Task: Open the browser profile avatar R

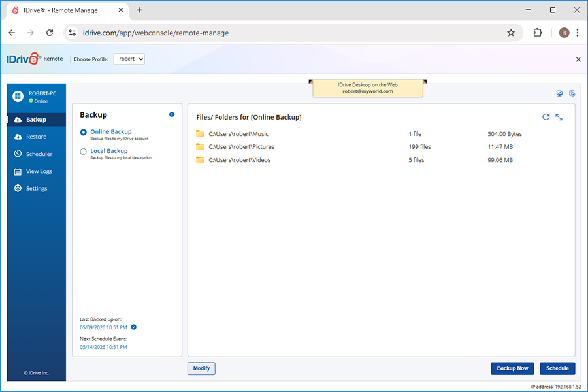Action: pyautogui.click(x=564, y=33)
